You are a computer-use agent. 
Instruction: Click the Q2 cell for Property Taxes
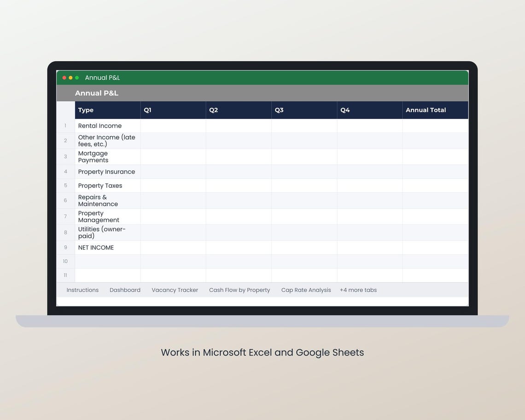pyautogui.click(x=239, y=186)
